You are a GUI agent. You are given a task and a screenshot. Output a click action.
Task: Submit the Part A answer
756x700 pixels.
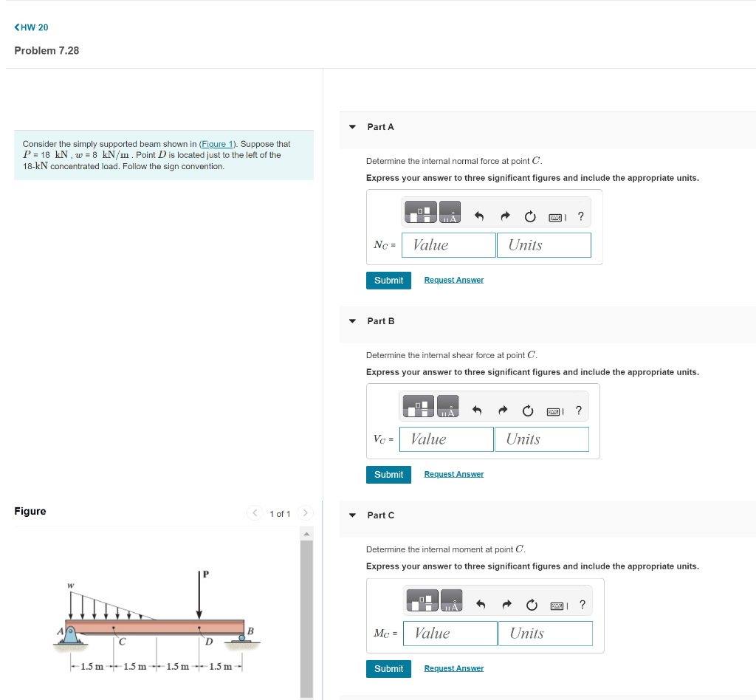pyautogui.click(x=388, y=281)
